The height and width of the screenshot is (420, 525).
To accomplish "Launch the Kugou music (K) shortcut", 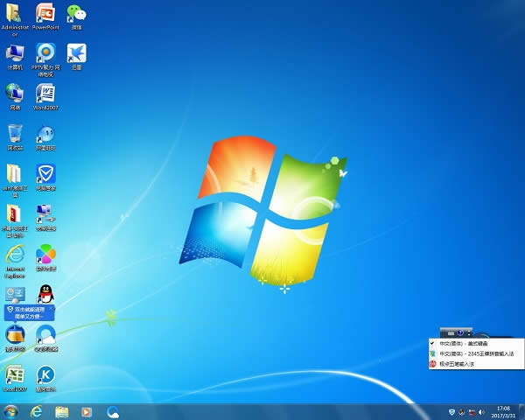I will [x=45, y=376].
